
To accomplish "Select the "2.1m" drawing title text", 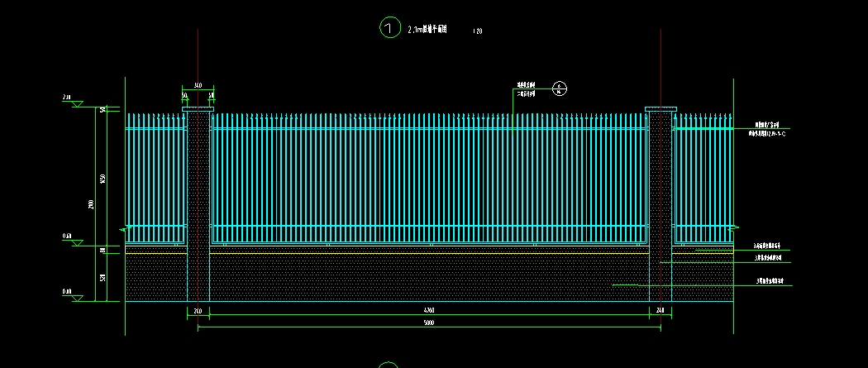I will tap(427, 29).
